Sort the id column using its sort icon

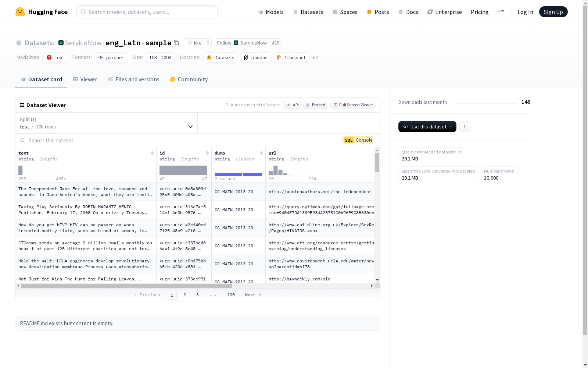point(207,153)
